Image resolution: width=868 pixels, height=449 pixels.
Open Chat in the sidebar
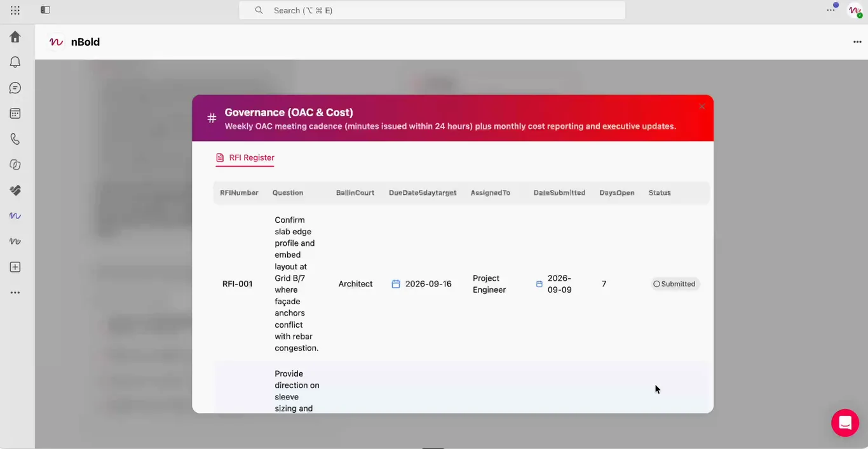pos(15,88)
